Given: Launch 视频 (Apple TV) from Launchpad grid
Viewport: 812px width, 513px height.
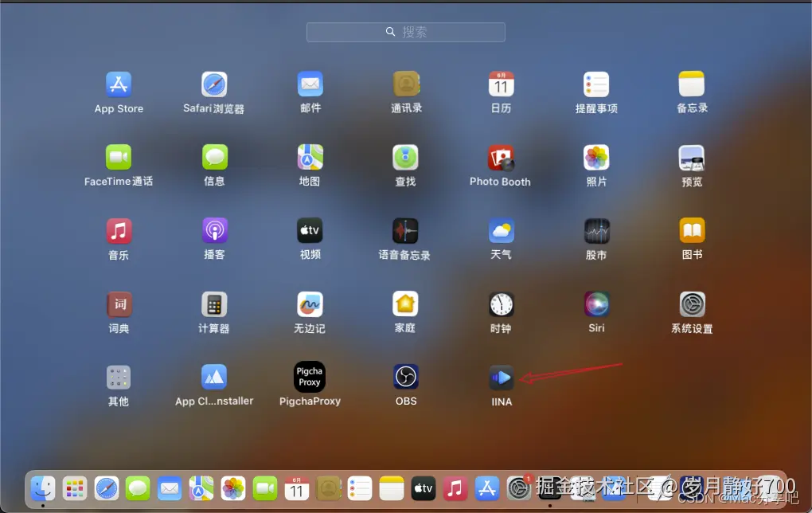Looking at the screenshot, I should pos(310,230).
